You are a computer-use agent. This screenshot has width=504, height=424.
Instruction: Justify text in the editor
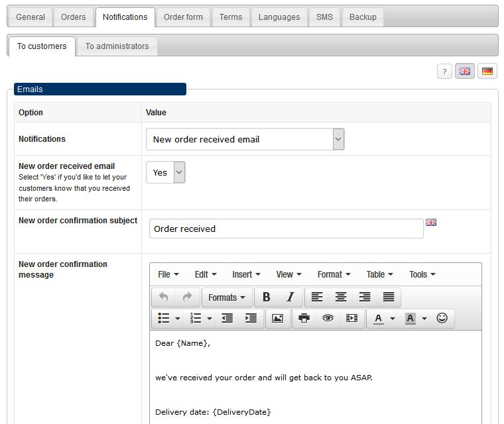389,297
